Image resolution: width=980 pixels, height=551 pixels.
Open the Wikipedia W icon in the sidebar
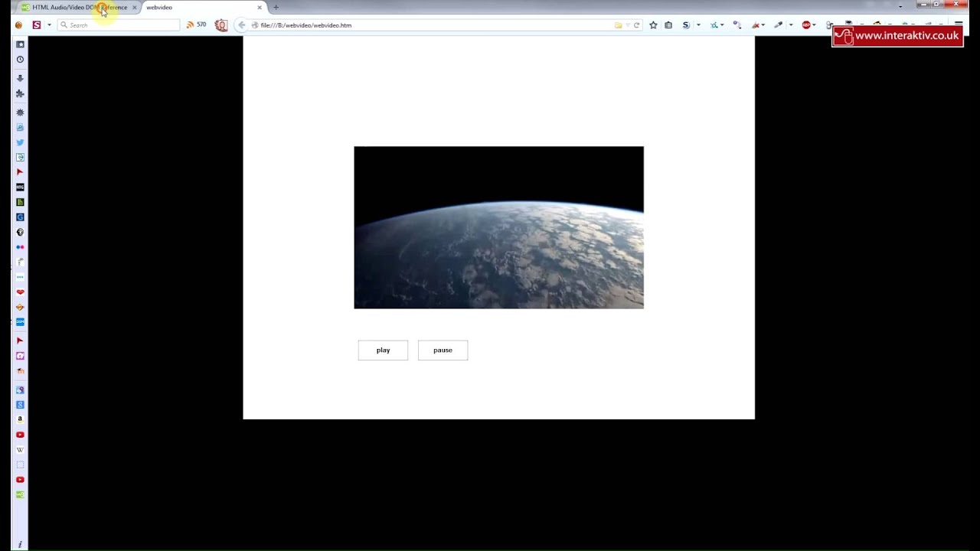(x=20, y=449)
